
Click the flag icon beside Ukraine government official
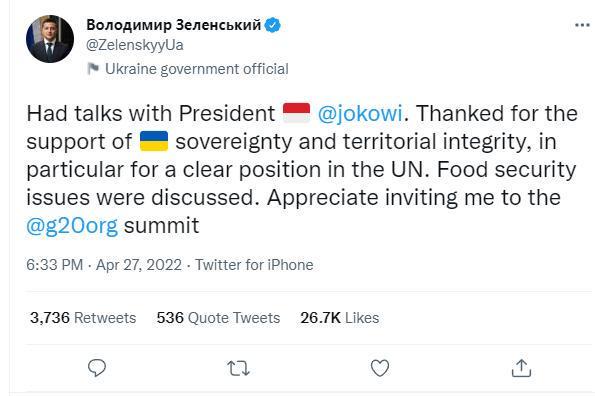[93, 69]
